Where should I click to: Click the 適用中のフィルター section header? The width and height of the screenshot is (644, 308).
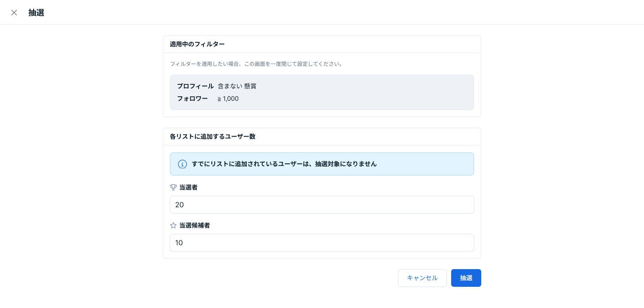point(197,44)
